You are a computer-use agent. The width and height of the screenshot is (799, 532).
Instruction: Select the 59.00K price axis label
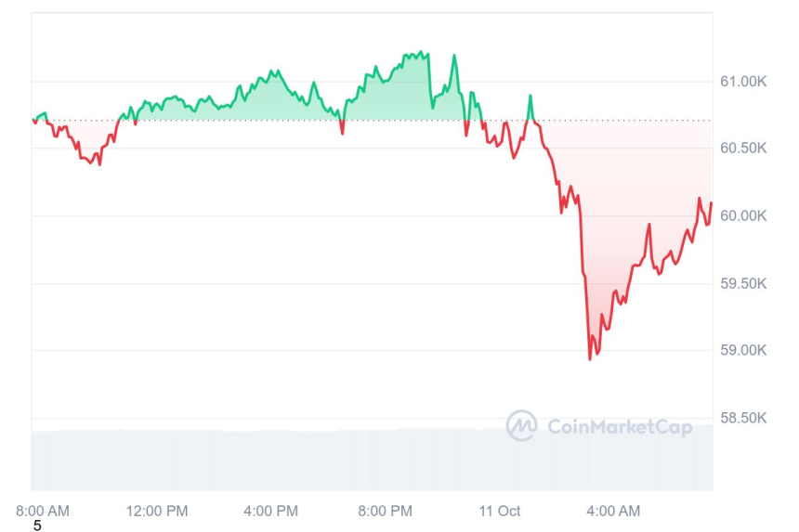(x=743, y=351)
